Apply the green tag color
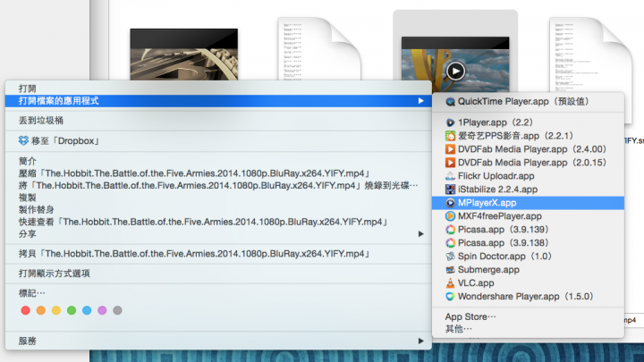 coord(72,310)
